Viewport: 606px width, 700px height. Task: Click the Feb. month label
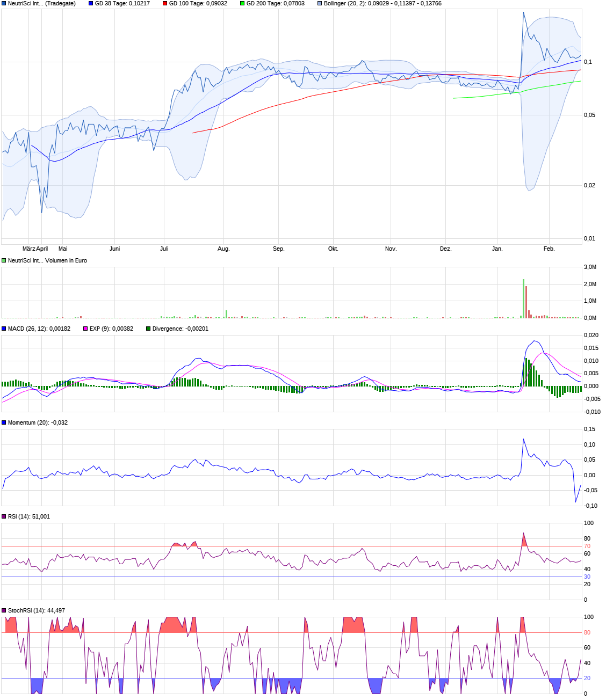coord(549,249)
